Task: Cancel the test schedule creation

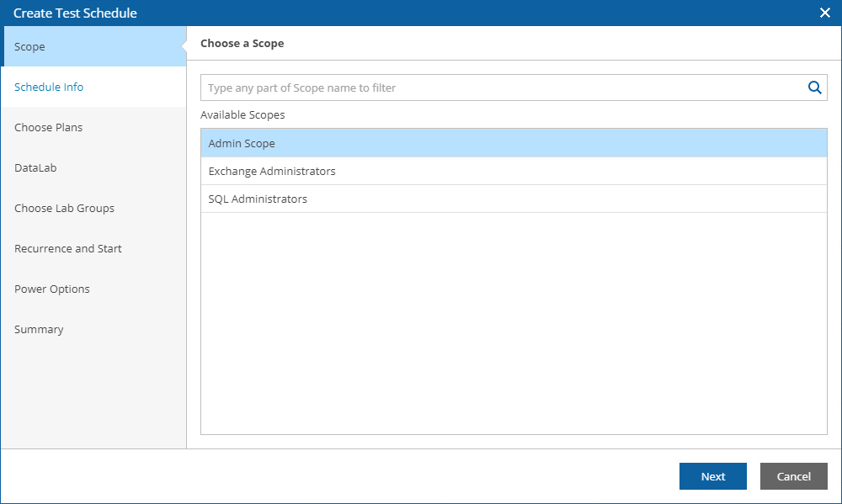Action: coord(793,476)
